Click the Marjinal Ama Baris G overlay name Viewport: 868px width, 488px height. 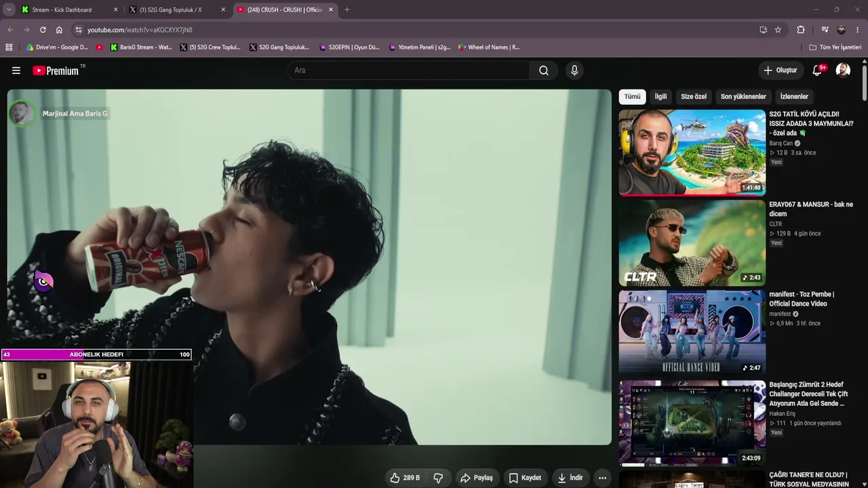click(x=75, y=114)
